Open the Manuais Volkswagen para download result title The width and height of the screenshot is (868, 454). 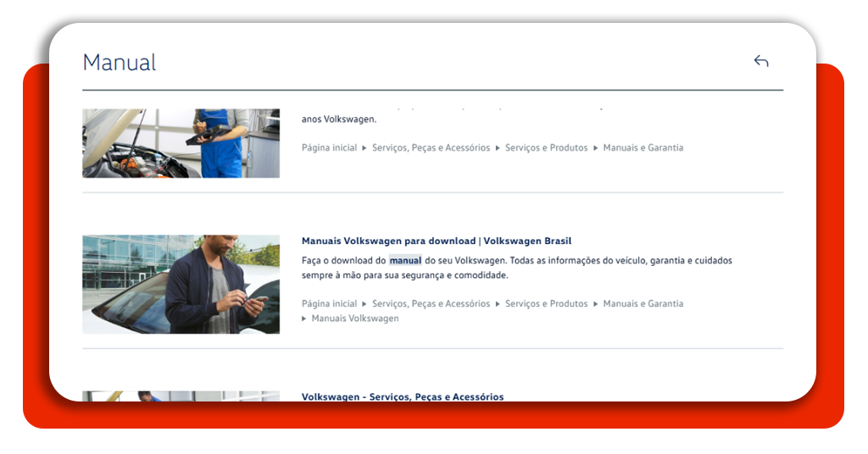click(x=437, y=241)
